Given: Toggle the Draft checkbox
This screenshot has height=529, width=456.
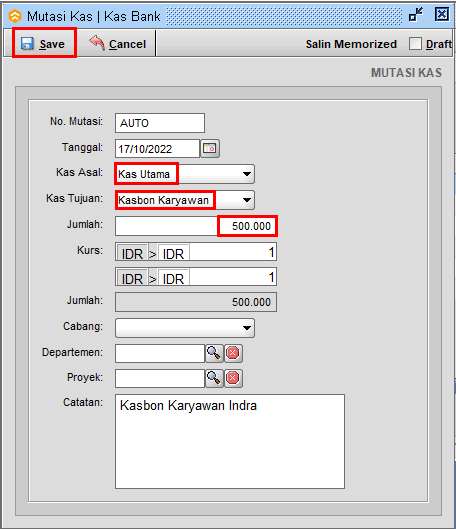Looking at the screenshot, I should pyautogui.click(x=415, y=44).
